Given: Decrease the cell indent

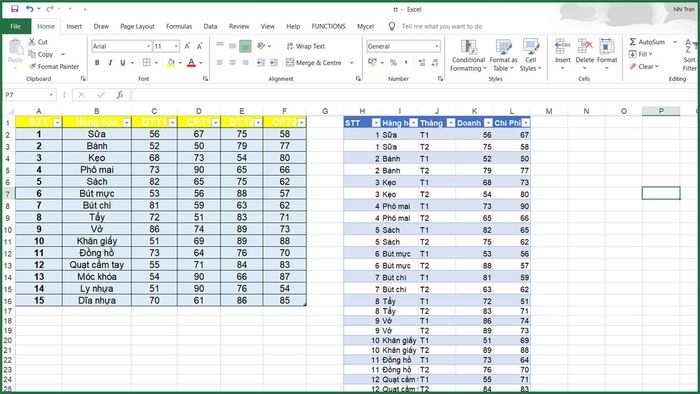Looking at the screenshot, I should coord(261,62).
